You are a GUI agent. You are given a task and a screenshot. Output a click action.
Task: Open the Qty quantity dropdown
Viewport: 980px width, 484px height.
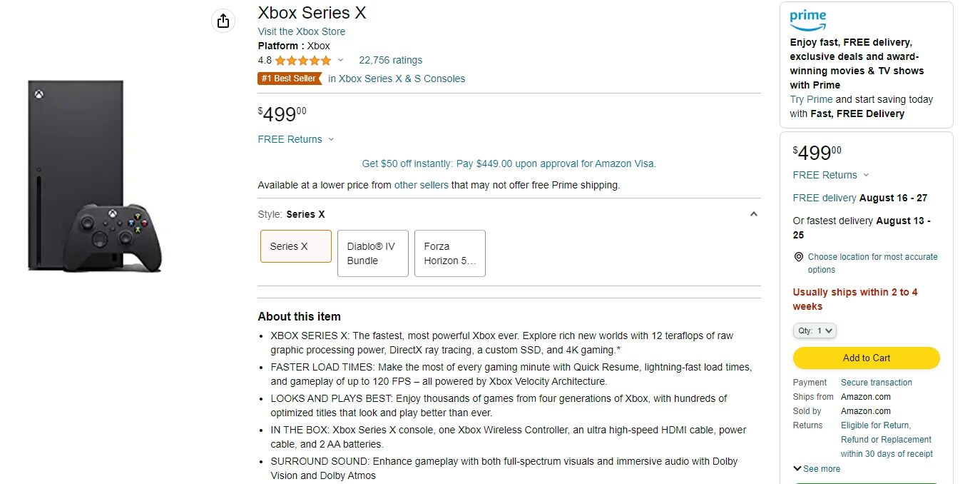(814, 331)
